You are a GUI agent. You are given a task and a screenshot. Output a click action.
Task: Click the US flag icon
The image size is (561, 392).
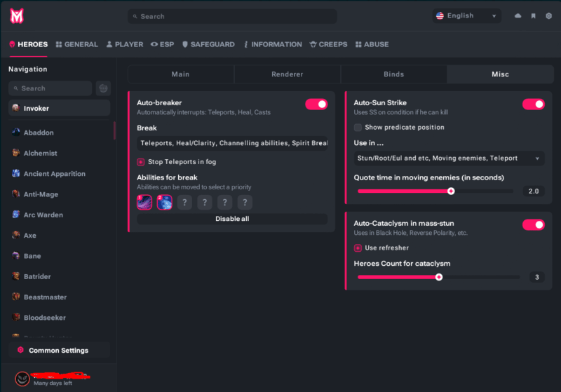[440, 15]
